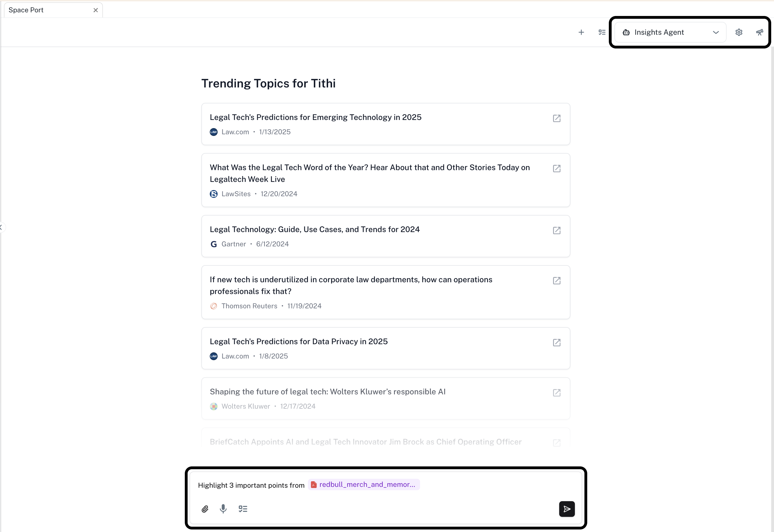
Task: Activate the microphone voice input
Action: pyautogui.click(x=224, y=509)
